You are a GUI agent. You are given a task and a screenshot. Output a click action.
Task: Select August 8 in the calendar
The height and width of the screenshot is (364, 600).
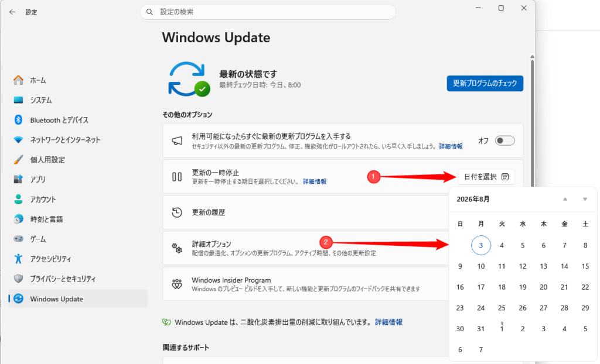tap(585, 245)
